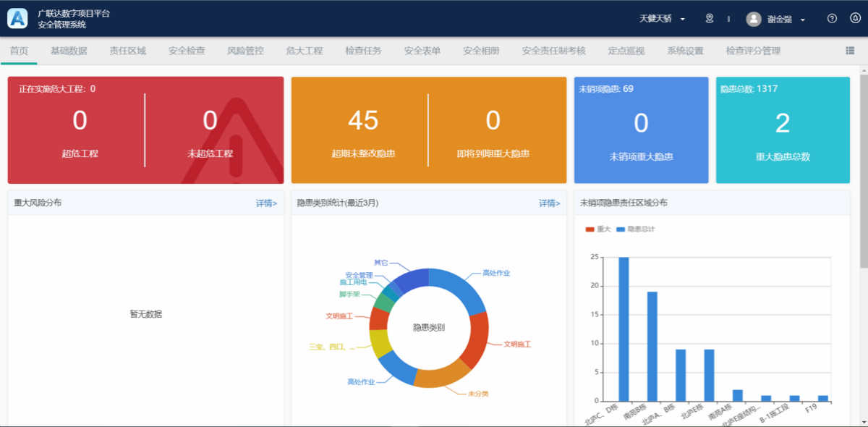Screen dimensions: 868x427
Task: Click the vertical divider dots icon in header
Action: tap(728, 19)
